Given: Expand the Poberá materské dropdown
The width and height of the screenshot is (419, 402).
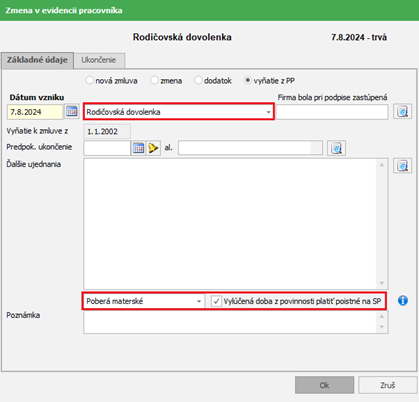Looking at the screenshot, I should (x=199, y=301).
